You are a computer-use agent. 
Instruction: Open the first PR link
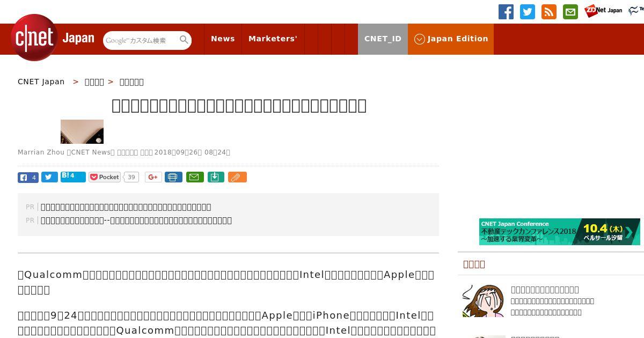126,207
